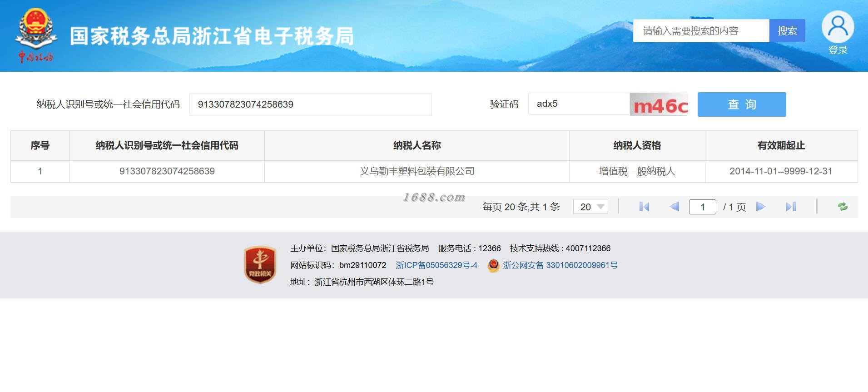868x392 pixels.
Task: Click the login user avatar icon
Action: tap(838, 27)
